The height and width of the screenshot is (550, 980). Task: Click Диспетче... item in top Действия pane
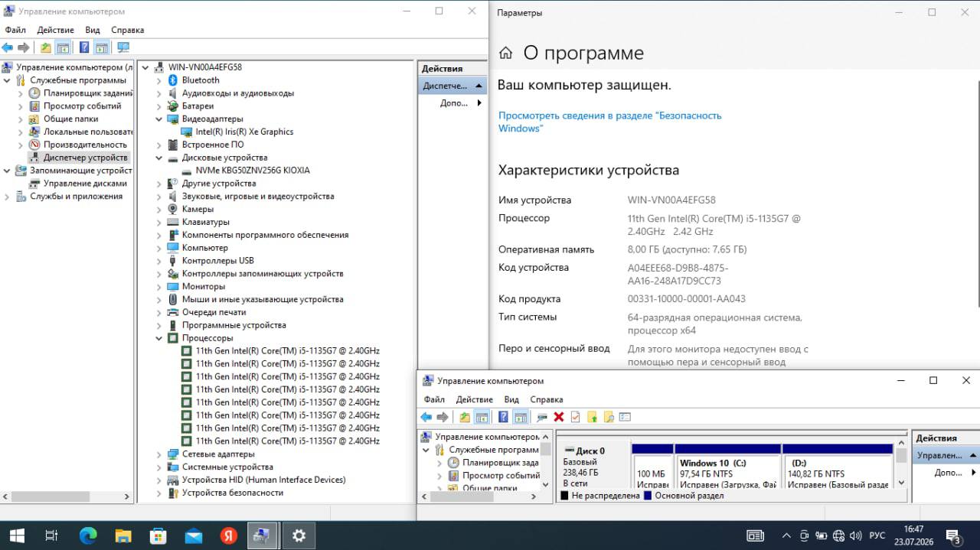[x=453, y=86]
